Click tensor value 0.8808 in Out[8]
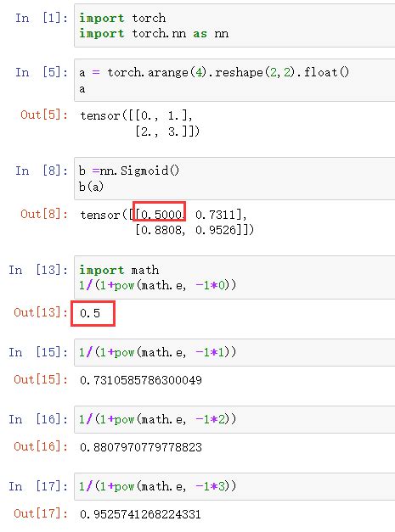This screenshot has width=395, height=532. point(161,230)
